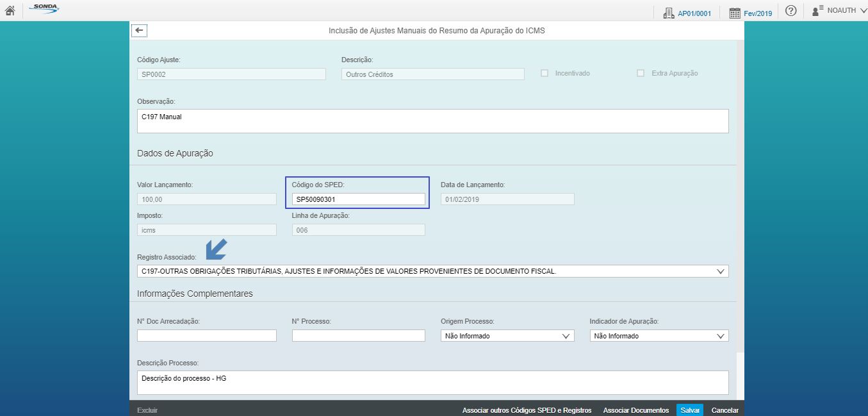Click the form's vertical scrollbar
This screenshot has height=416, width=868.
tap(741, 196)
